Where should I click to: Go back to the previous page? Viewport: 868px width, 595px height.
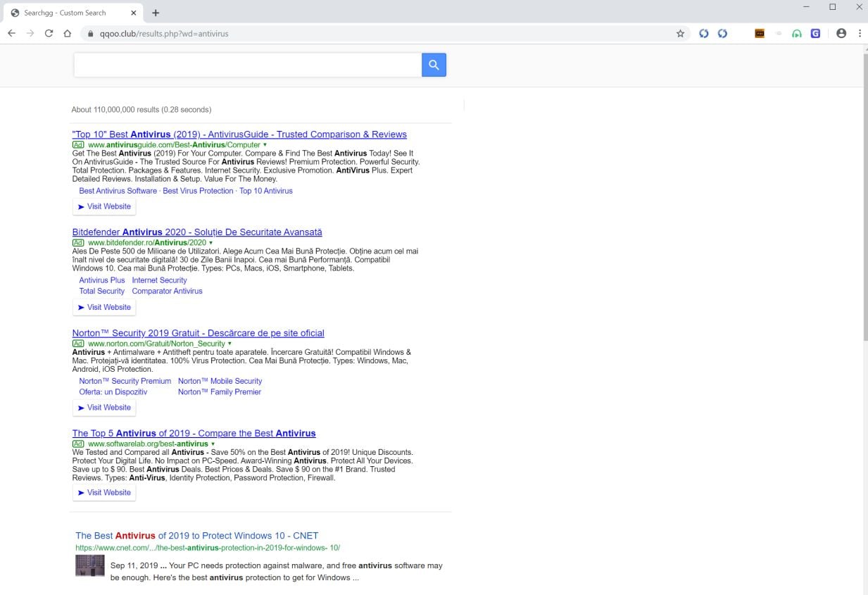pos(11,33)
